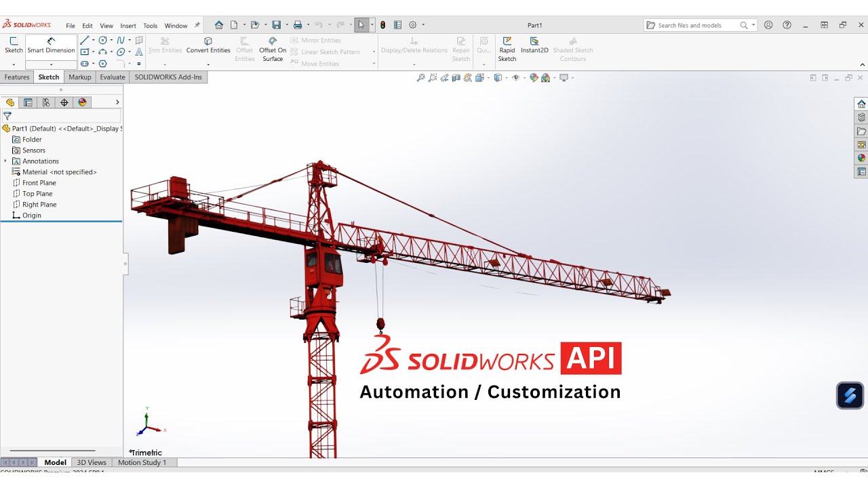Select the sketch Text tool
The width and height of the screenshot is (868, 488).
(x=139, y=52)
